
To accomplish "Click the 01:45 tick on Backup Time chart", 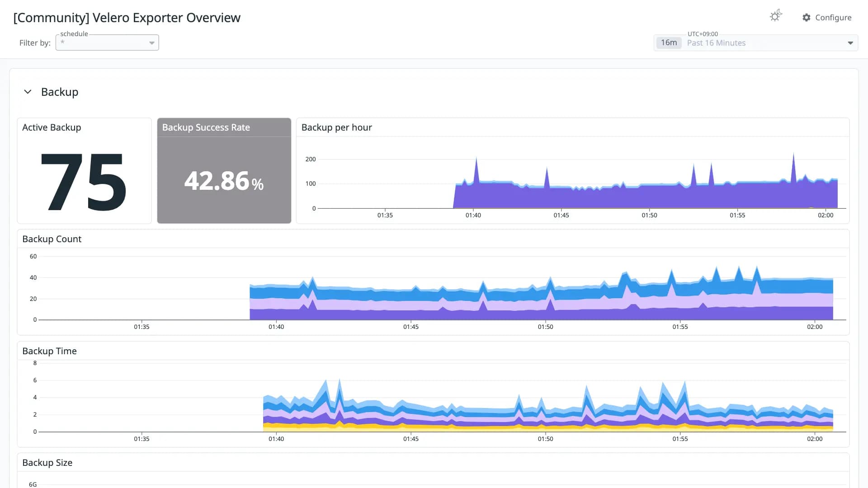I will 411,439.
